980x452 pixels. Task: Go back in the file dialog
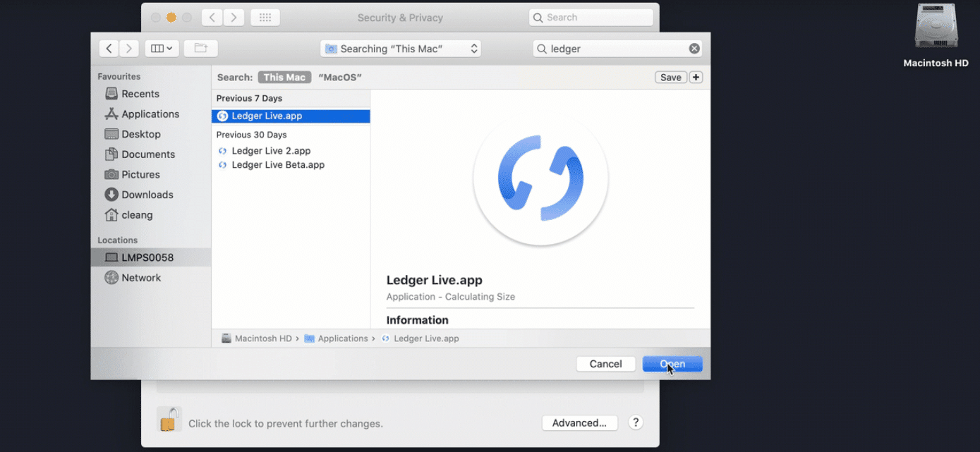tap(109, 49)
